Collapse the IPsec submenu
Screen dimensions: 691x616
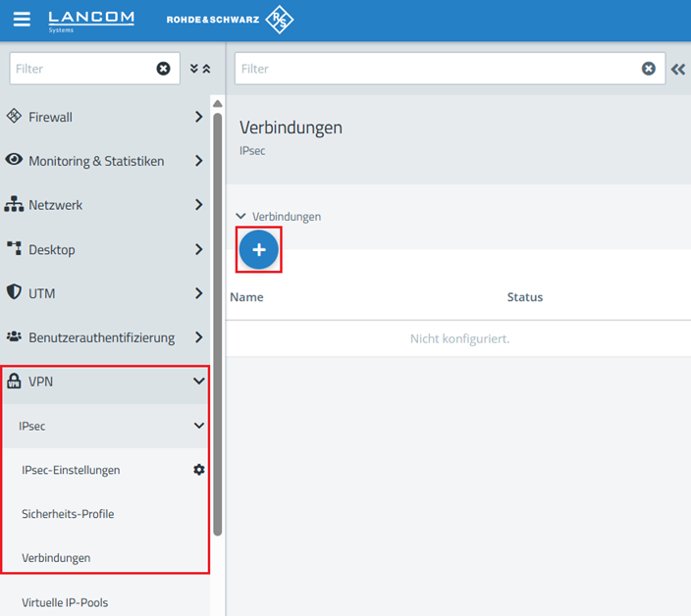click(198, 426)
